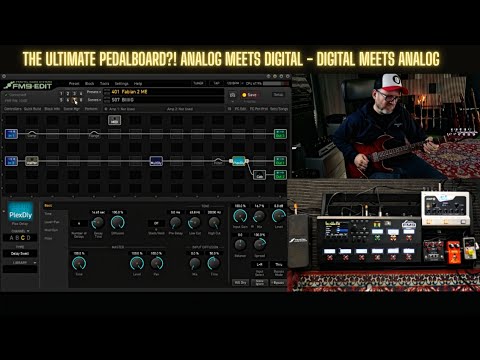
Task: Select the Multi delay block in the grid
Action: 156,161
